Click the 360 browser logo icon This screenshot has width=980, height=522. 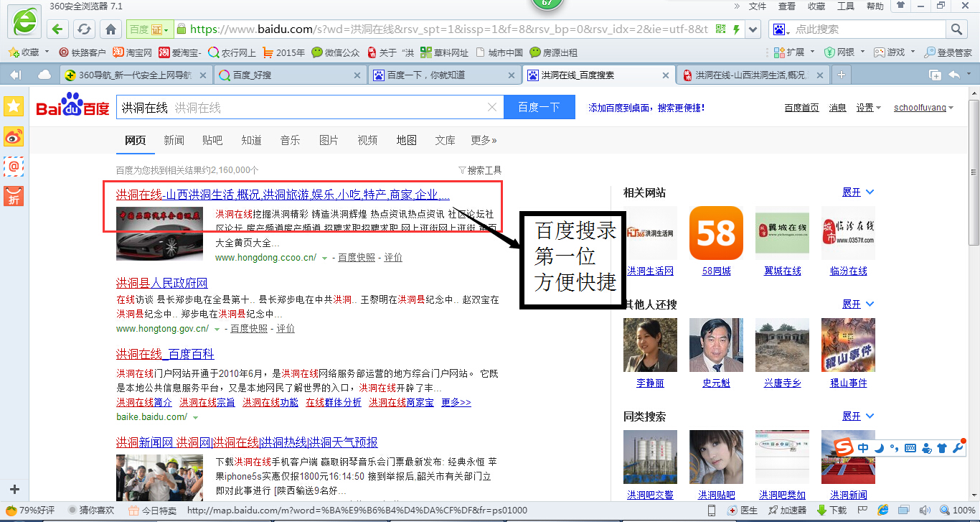tap(24, 21)
